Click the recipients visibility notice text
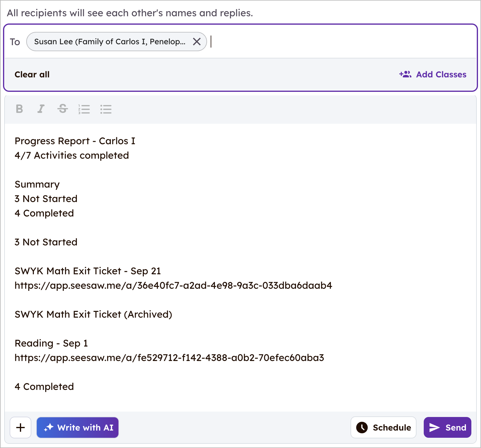The image size is (481, 448). tap(130, 13)
